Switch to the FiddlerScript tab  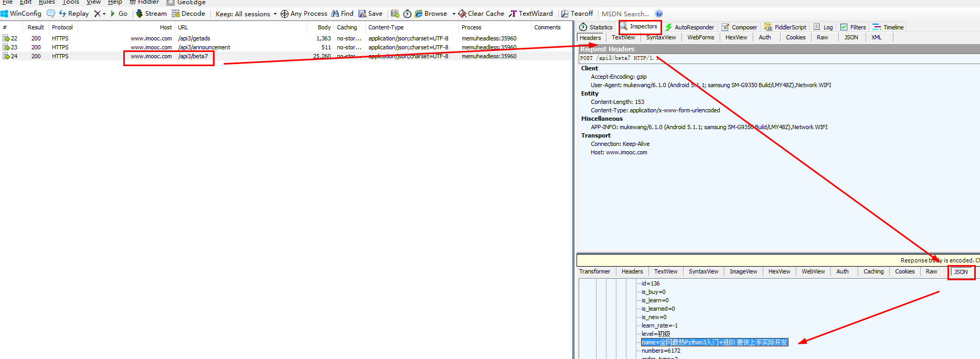[x=785, y=27]
